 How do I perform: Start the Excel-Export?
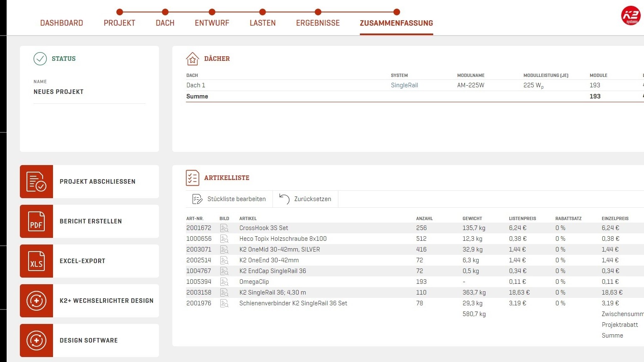tap(89, 261)
